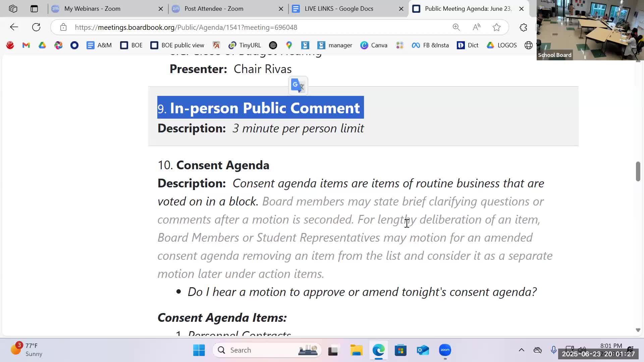
Task: Open the dark blue circle bookmark icon
Action: click(74, 45)
